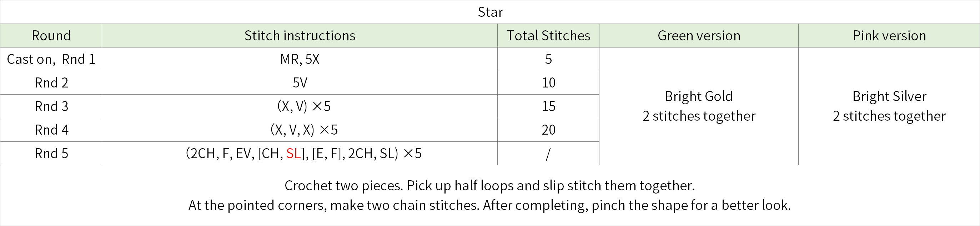Click the red SL text in Rnd 5

(293, 153)
